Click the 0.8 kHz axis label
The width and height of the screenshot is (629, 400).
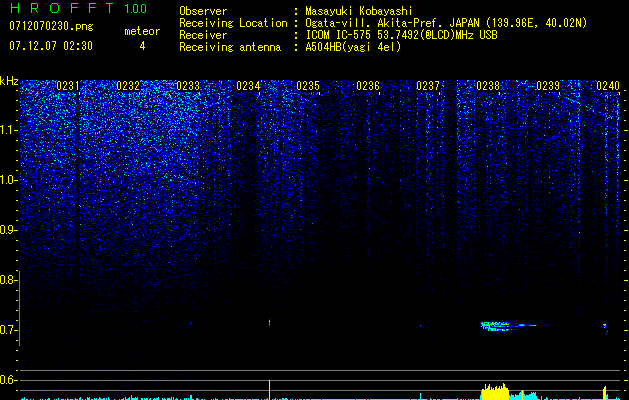(7, 280)
